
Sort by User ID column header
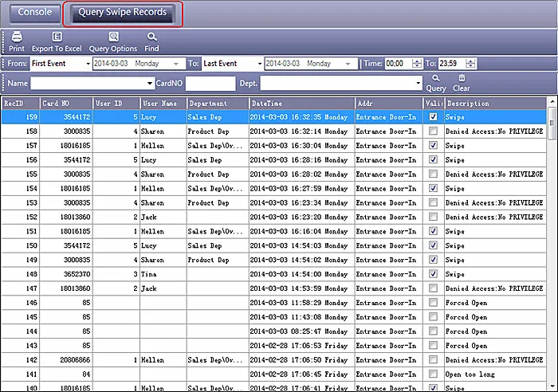116,103
